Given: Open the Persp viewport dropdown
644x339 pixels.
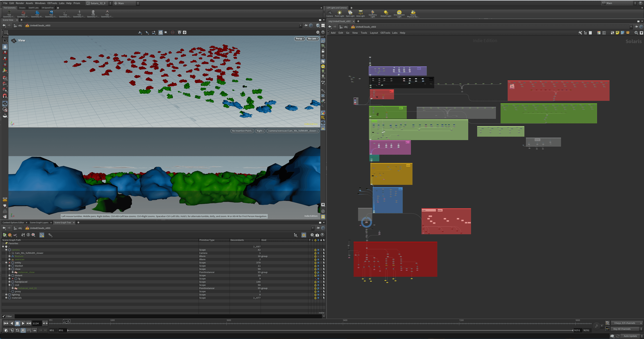Looking at the screenshot, I should coord(300,39).
